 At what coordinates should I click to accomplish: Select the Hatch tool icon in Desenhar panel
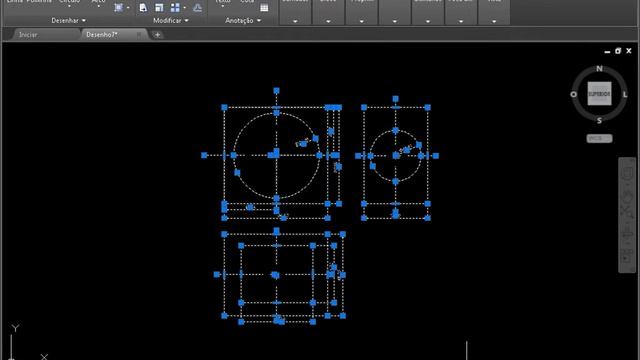point(118,7)
